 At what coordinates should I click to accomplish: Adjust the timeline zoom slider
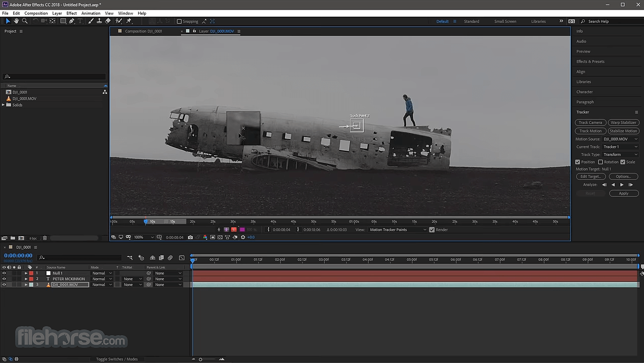tap(200, 359)
